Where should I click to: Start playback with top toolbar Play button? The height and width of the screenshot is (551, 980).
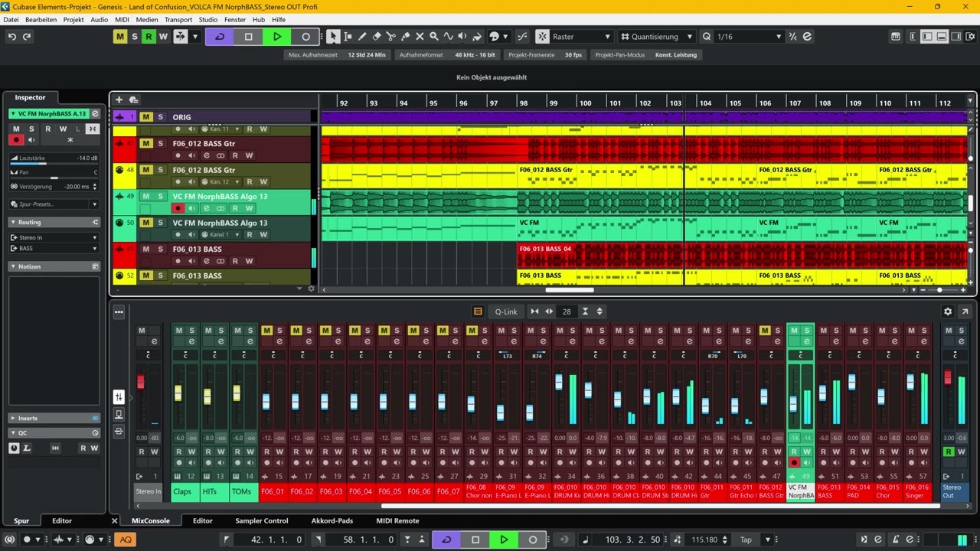click(277, 36)
